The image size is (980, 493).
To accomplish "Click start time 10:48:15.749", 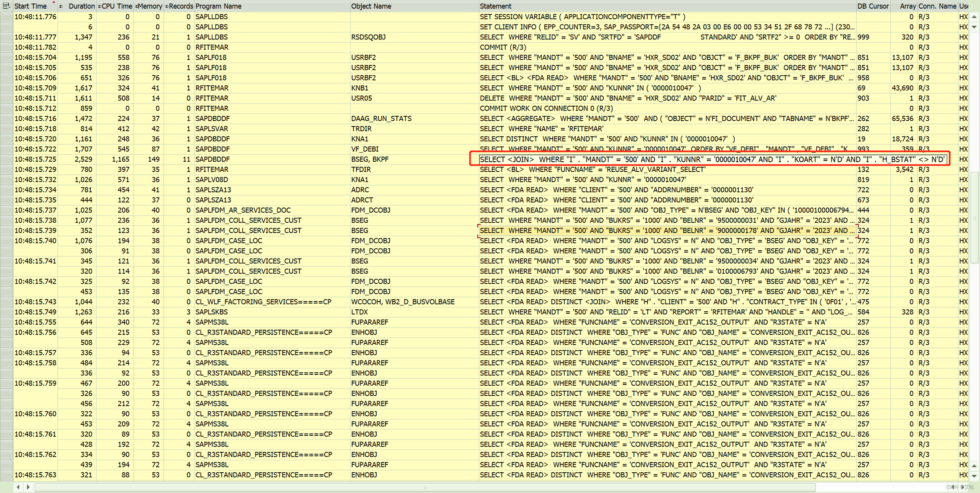I will tap(35, 312).
